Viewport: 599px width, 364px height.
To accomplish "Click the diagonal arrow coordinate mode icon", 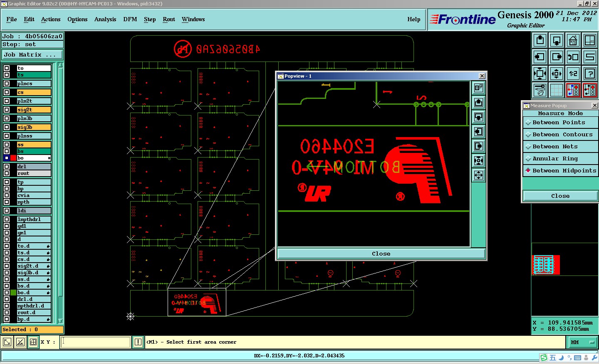I will pos(7,342).
